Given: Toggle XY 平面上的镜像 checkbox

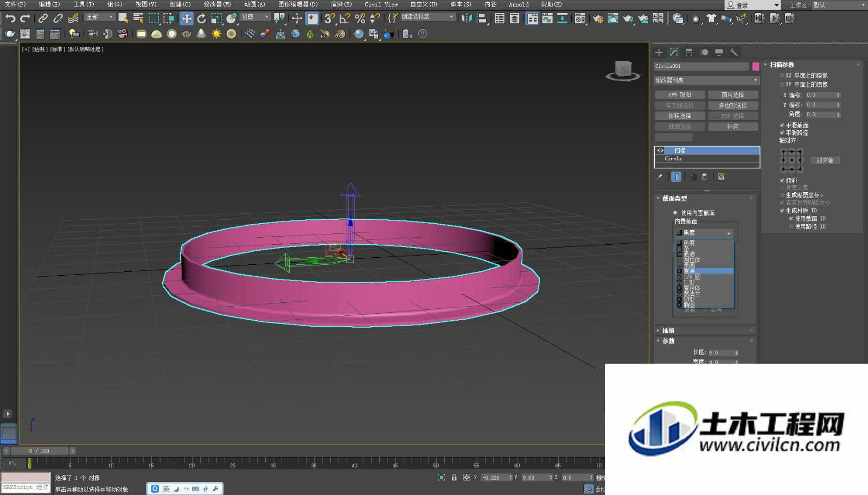Looking at the screenshot, I should [782, 84].
